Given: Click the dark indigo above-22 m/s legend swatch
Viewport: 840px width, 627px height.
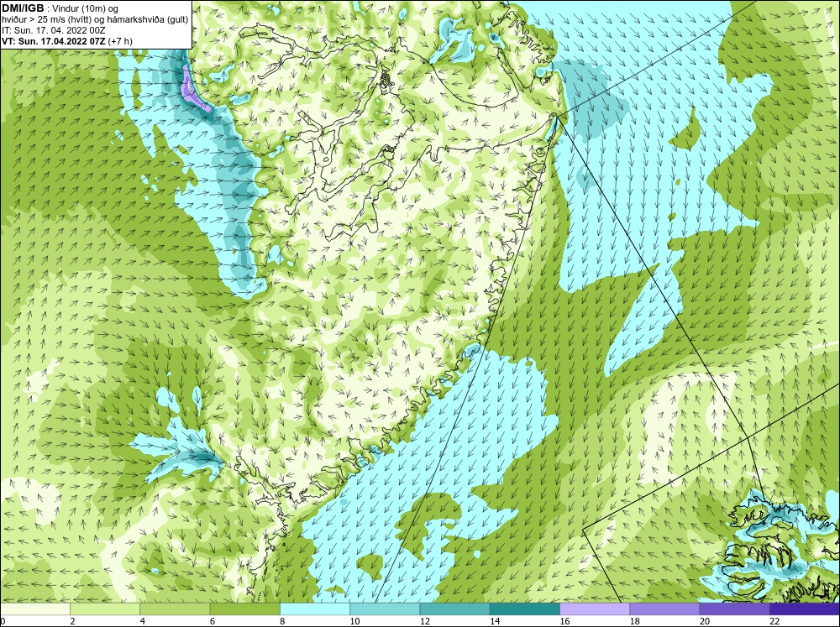Looking at the screenshot, I should [x=805, y=609].
